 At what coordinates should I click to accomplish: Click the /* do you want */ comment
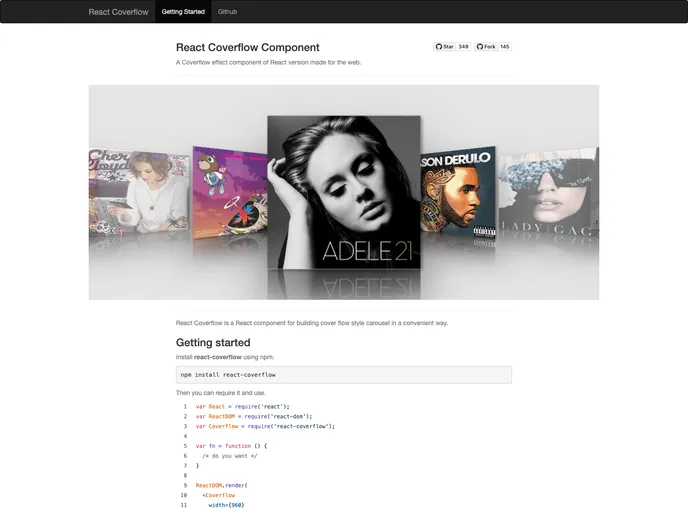(230, 456)
